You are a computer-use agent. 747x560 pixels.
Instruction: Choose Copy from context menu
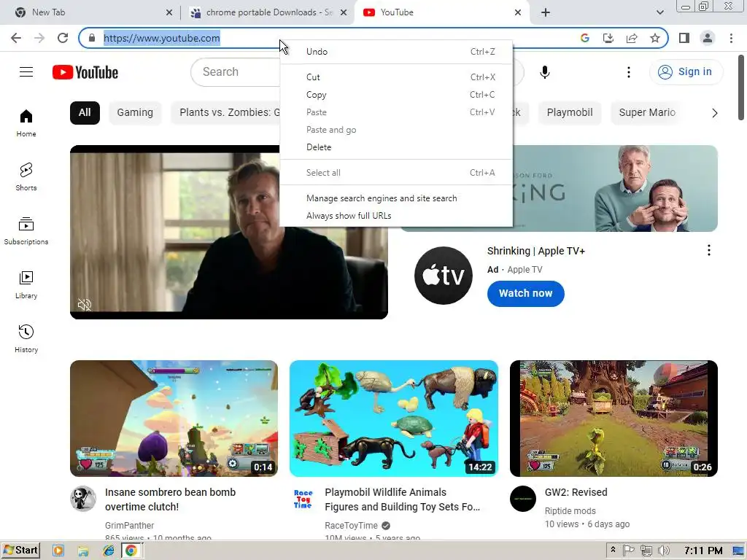396,95
